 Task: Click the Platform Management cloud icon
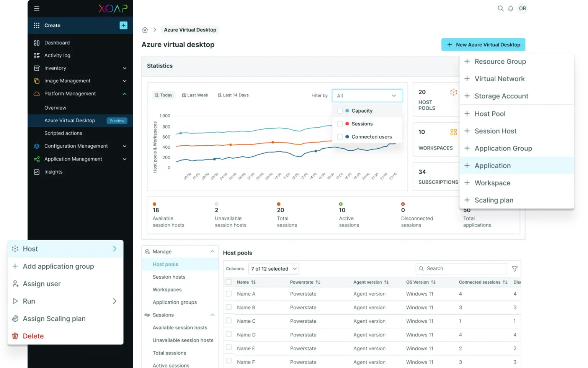[37, 94]
